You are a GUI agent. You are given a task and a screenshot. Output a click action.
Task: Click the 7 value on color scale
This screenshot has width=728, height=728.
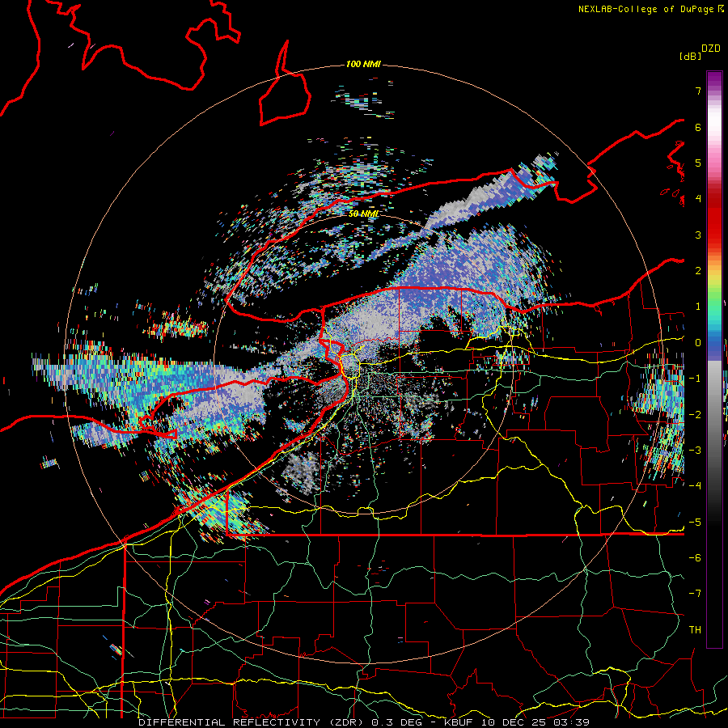(x=698, y=91)
